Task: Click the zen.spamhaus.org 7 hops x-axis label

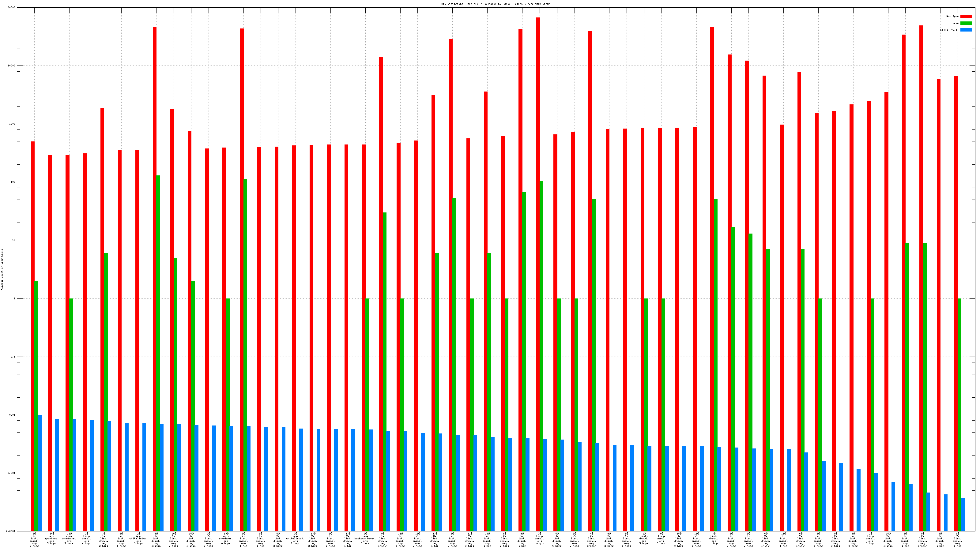Action: [x=69, y=538]
